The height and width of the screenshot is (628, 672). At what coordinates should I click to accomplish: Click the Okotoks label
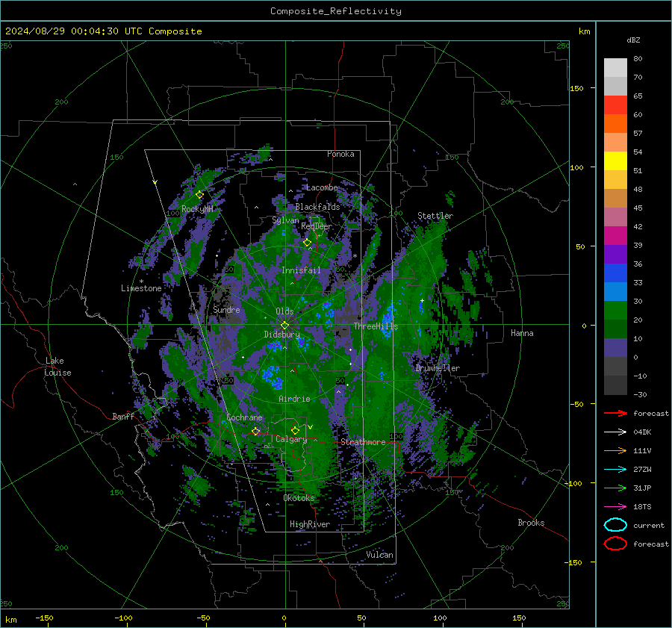[x=299, y=498]
